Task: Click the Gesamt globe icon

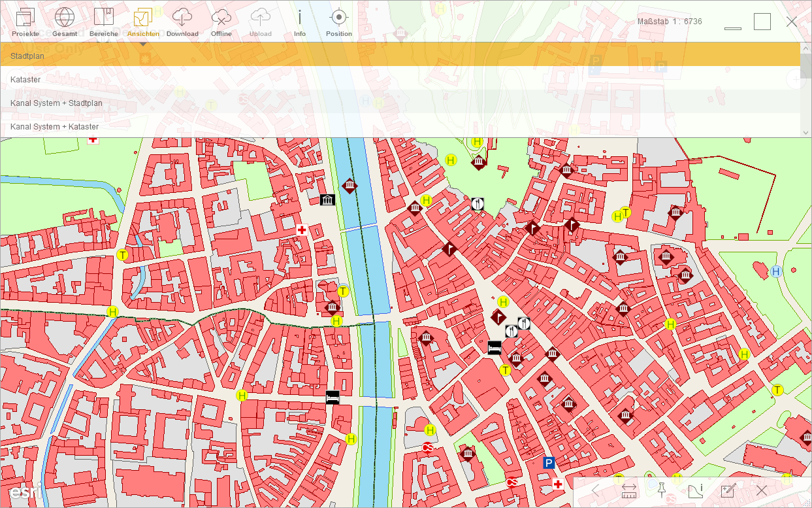Action: [x=65, y=20]
